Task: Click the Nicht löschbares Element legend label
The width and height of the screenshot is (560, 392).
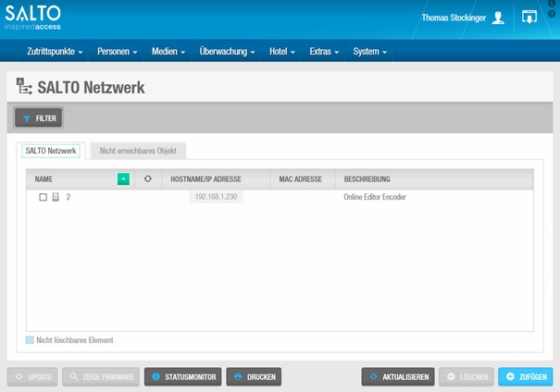Action: [75, 340]
